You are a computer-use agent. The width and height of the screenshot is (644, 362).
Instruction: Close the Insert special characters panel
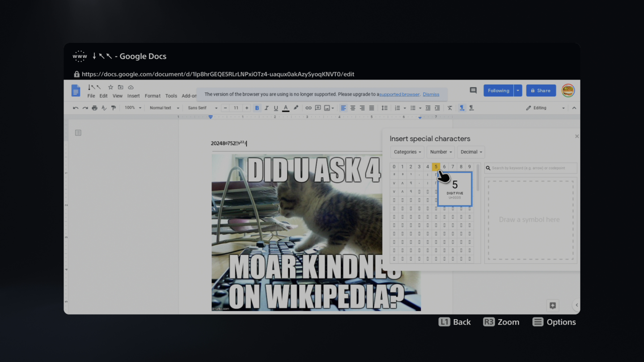[576, 136]
